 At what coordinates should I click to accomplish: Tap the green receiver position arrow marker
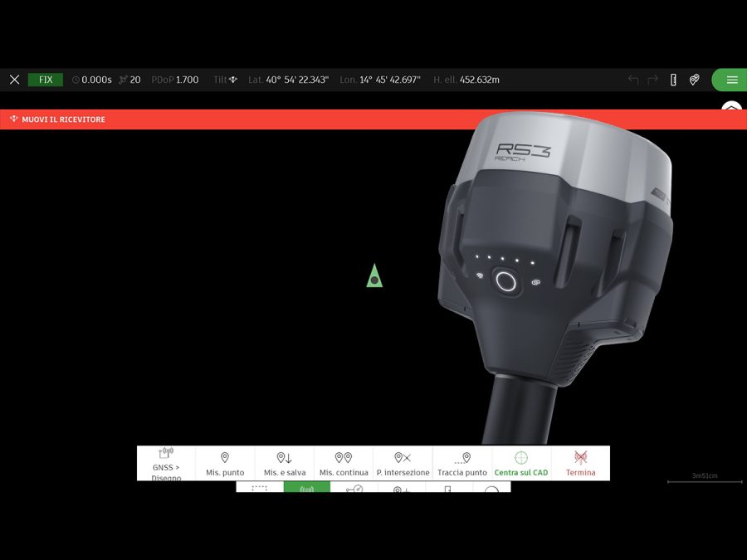coord(374,275)
